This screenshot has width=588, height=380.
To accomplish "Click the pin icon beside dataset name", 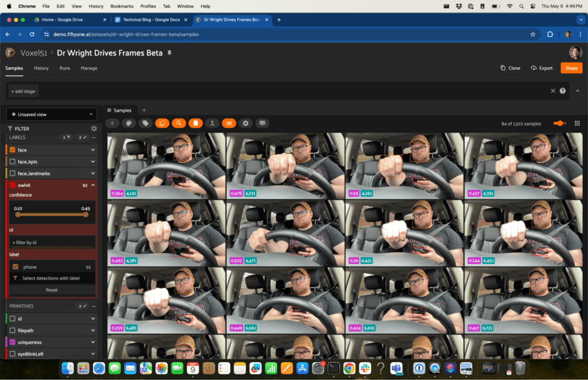I will tap(169, 53).
